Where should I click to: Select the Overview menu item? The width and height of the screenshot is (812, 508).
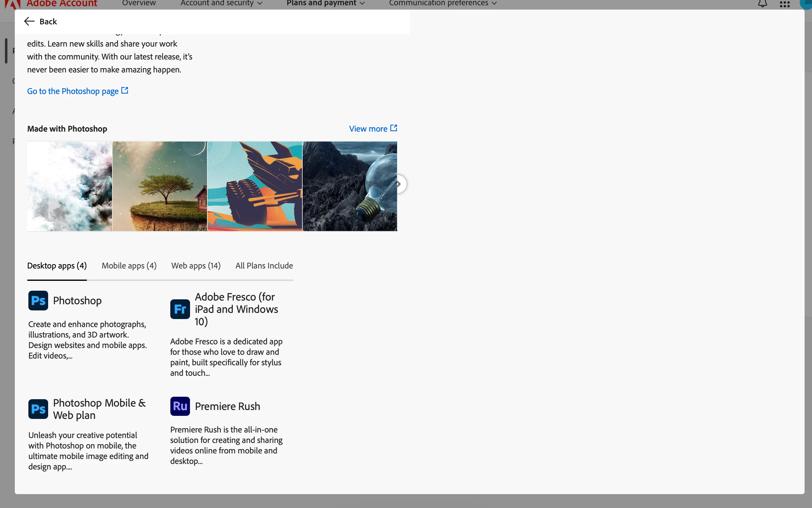click(x=139, y=3)
